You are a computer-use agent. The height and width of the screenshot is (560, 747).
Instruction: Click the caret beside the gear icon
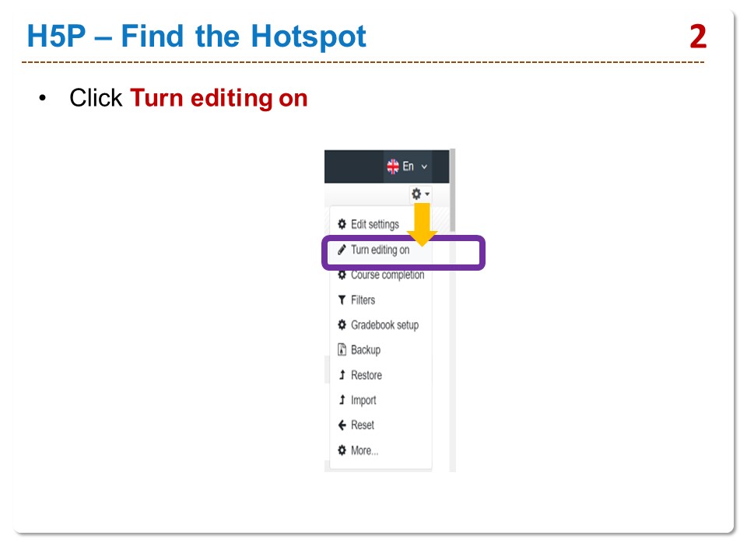[x=427, y=194]
